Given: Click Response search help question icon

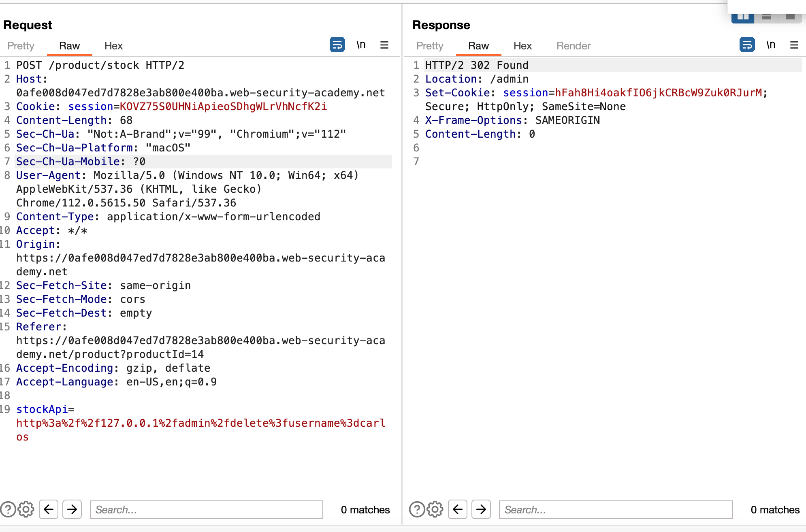Looking at the screenshot, I should pos(417,509).
